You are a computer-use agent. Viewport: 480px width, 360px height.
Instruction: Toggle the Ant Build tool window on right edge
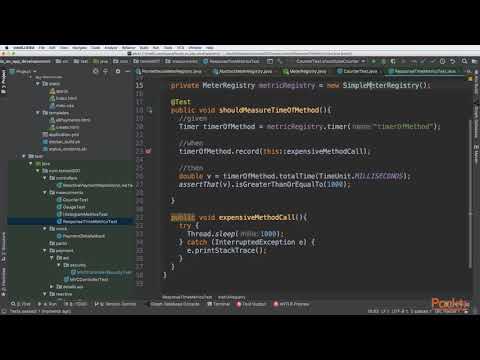[x=477, y=83]
